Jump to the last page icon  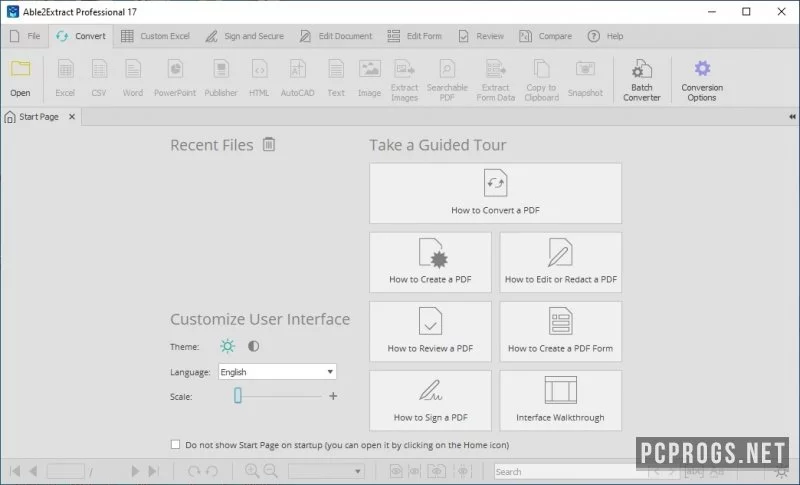click(154, 471)
